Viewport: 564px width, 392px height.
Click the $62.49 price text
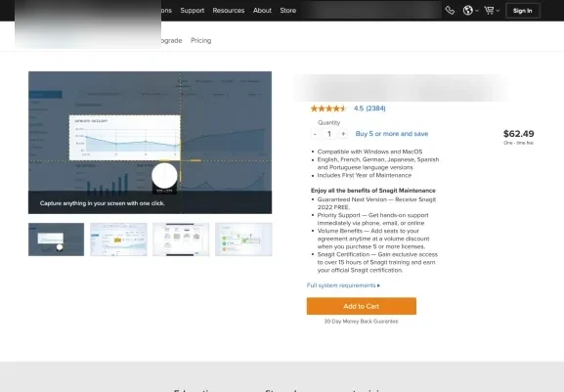(x=519, y=134)
